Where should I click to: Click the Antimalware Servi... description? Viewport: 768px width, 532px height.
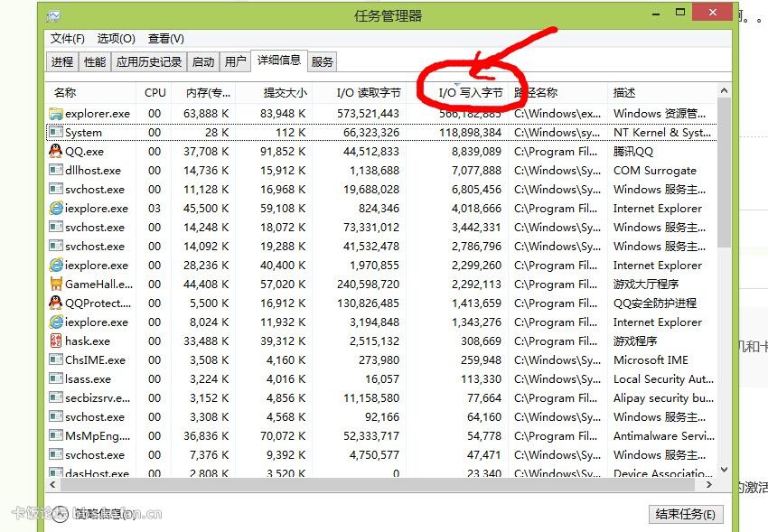pyautogui.click(x=664, y=435)
